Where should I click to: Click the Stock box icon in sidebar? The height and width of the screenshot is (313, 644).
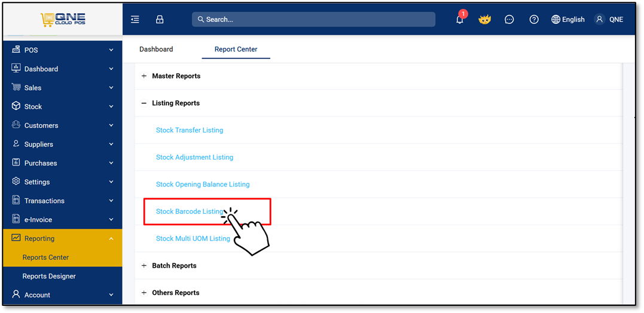point(16,106)
